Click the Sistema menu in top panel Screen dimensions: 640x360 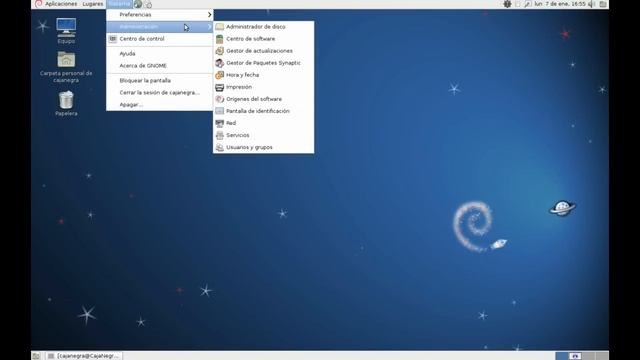coord(119,4)
